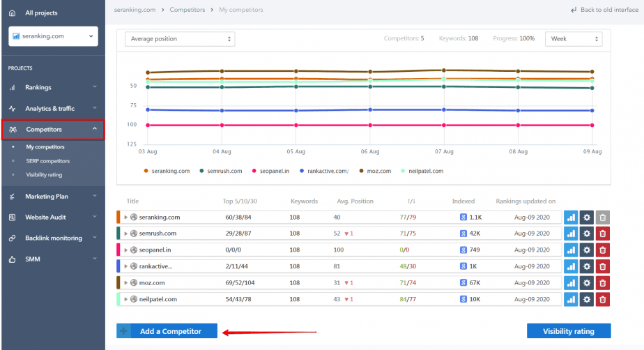This screenshot has width=644, height=350.
Task: Open chart for semrush.com row
Action: click(x=571, y=234)
